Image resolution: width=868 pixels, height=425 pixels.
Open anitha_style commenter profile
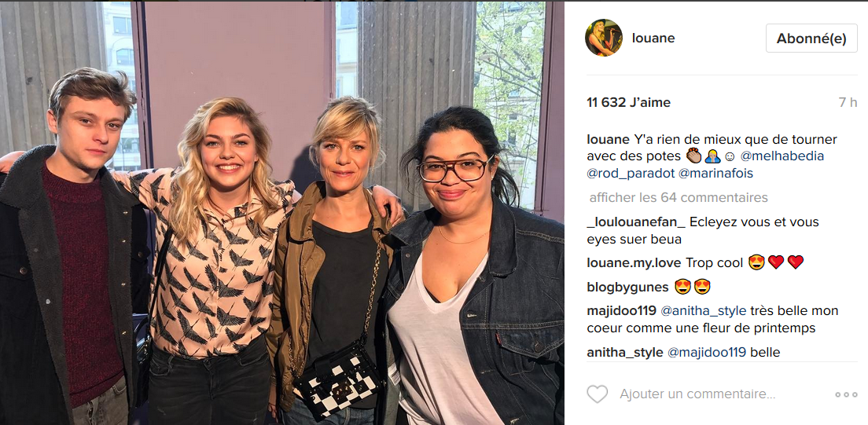(x=624, y=353)
